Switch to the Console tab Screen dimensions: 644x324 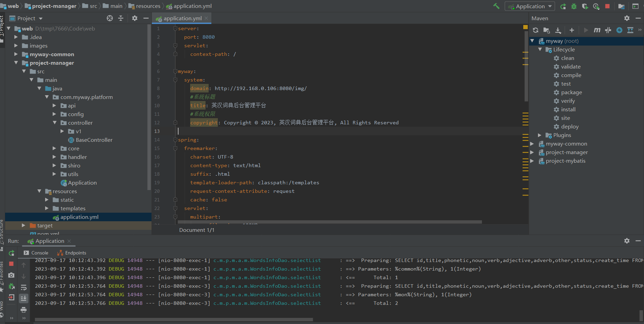tap(36, 253)
